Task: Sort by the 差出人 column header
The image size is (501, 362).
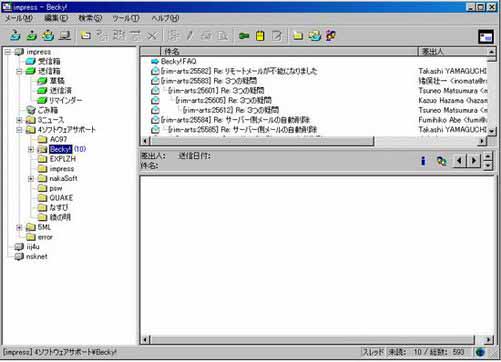Action: [x=453, y=52]
